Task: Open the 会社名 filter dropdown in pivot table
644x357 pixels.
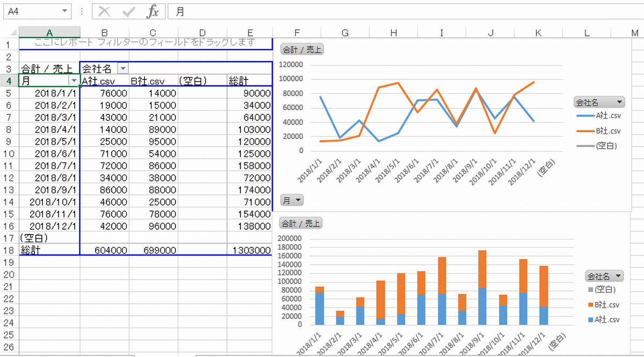Action: click(x=123, y=69)
